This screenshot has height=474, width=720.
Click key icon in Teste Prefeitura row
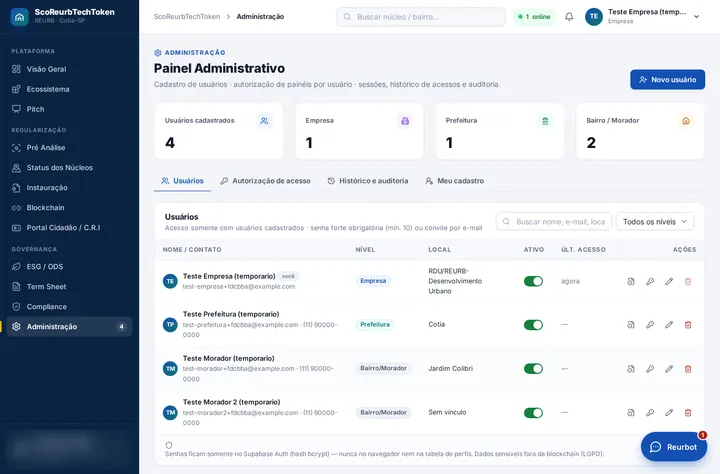pyautogui.click(x=650, y=325)
